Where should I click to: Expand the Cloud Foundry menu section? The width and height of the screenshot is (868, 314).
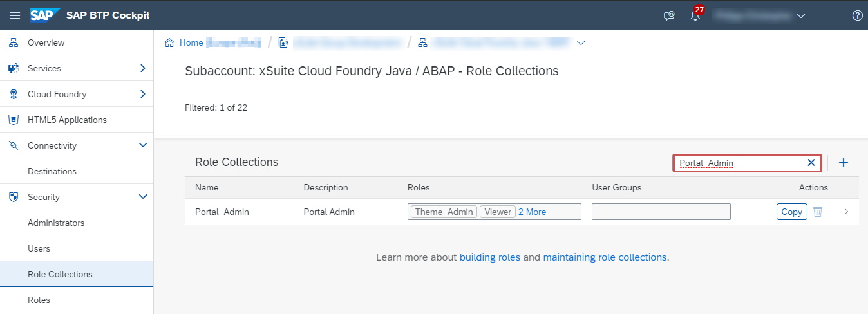[143, 94]
